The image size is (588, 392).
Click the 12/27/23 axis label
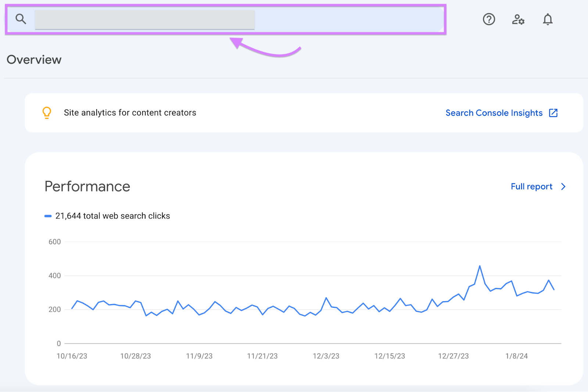pyautogui.click(x=453, y=356)
